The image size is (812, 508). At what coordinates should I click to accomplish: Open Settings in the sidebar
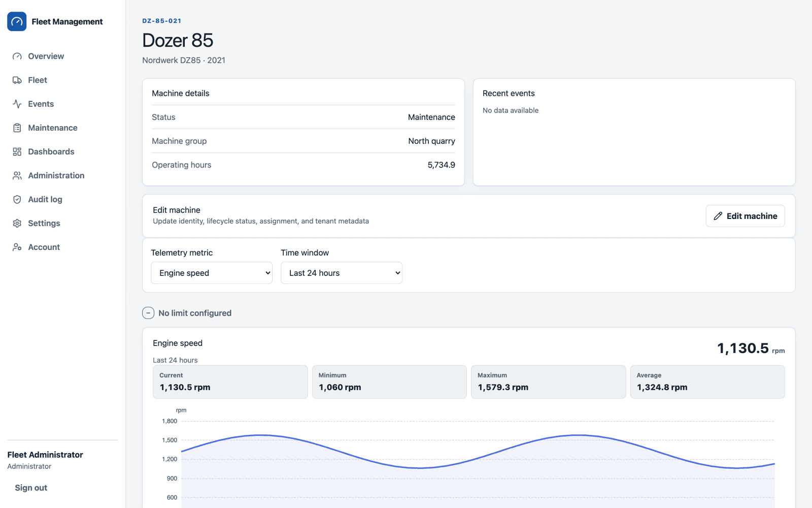[63, 224]
